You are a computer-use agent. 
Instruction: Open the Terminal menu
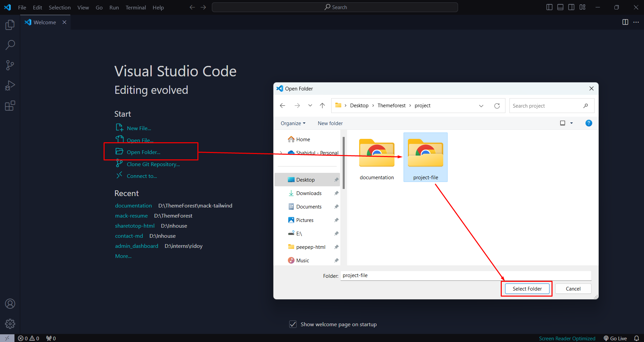coord(136,7)
